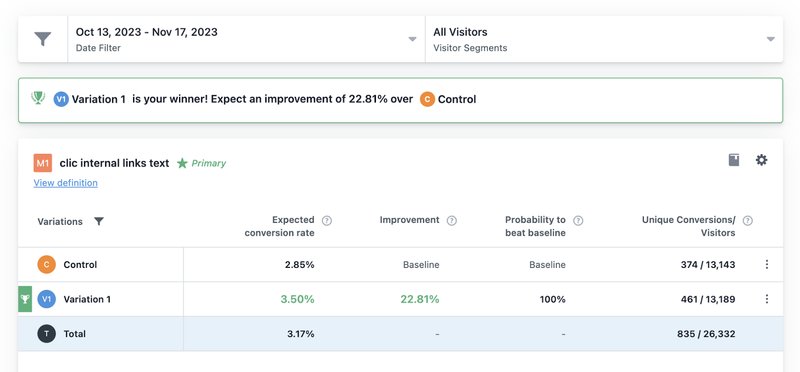Click the green Primary star icon
The width and height of the screenshot is (800, 372).
[182, 163]
